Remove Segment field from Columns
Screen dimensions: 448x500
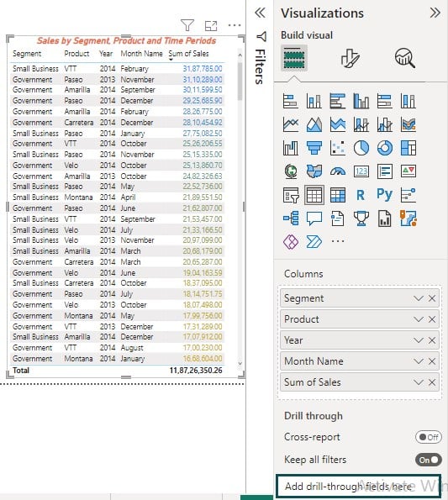pyautogui.click(x=432, y=298)
